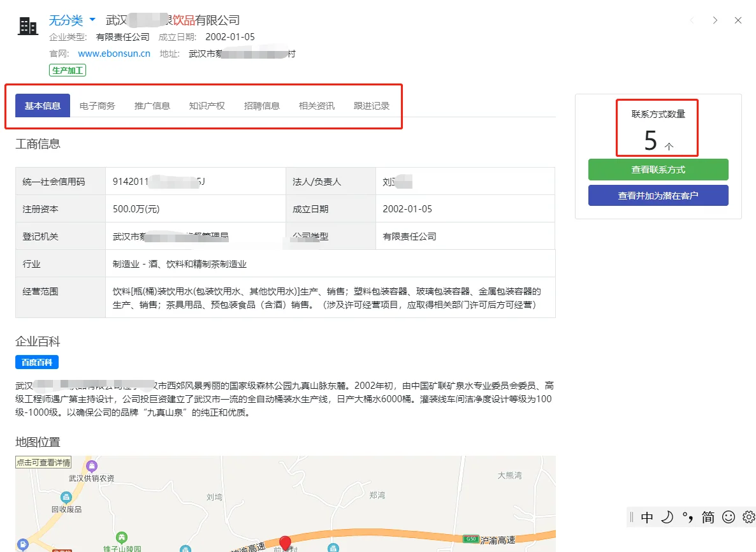Click the 百度百科 badge

36,362
